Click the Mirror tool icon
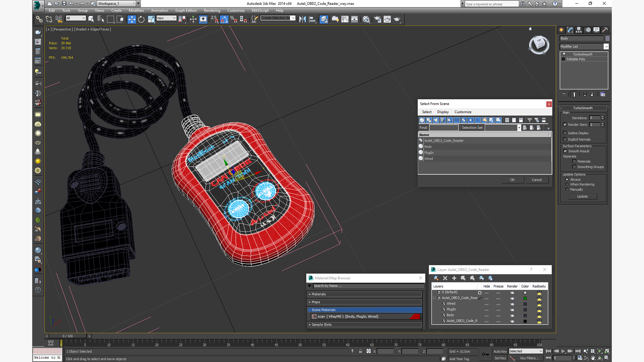 click(303, 19)
